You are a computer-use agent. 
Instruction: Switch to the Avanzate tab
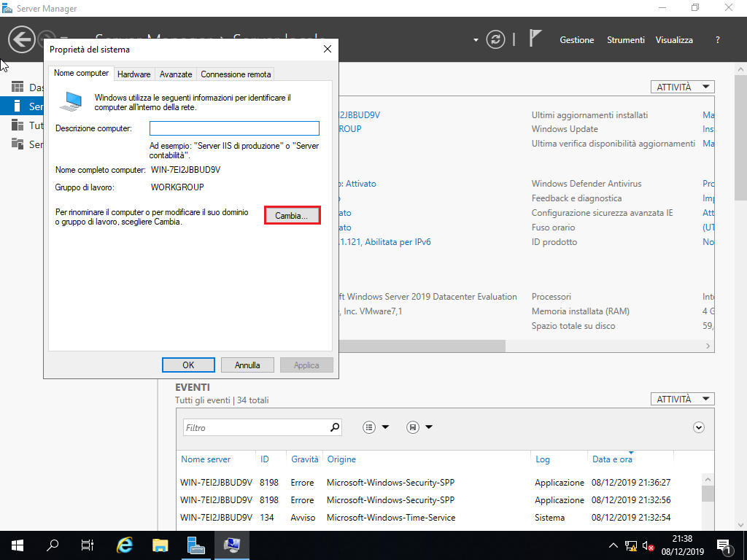pos(176,74)
